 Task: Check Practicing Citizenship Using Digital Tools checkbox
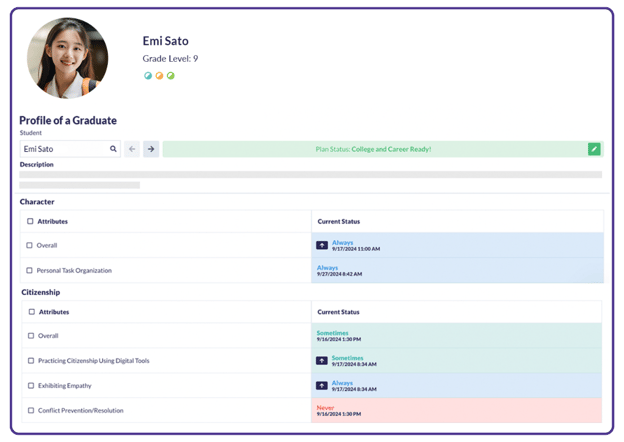(x=31, y=360)
